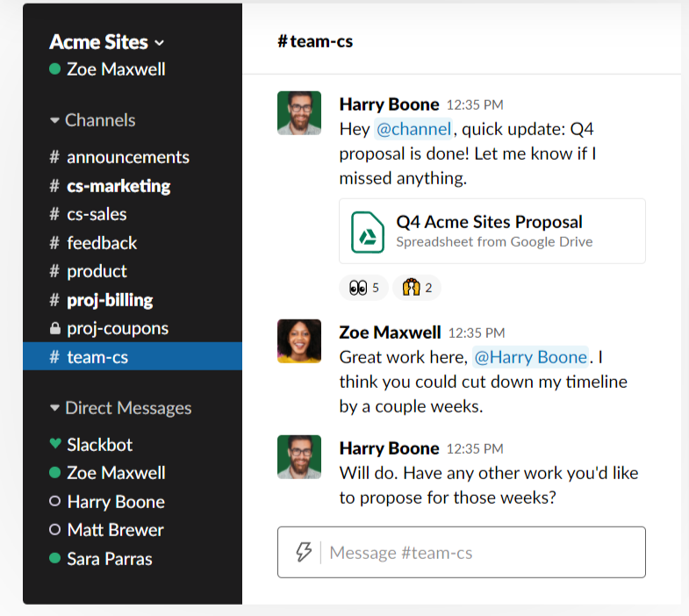Select the proj-billing channel
Image resolution: width=689 pixels, height=616 pixels.
(110, 300)
